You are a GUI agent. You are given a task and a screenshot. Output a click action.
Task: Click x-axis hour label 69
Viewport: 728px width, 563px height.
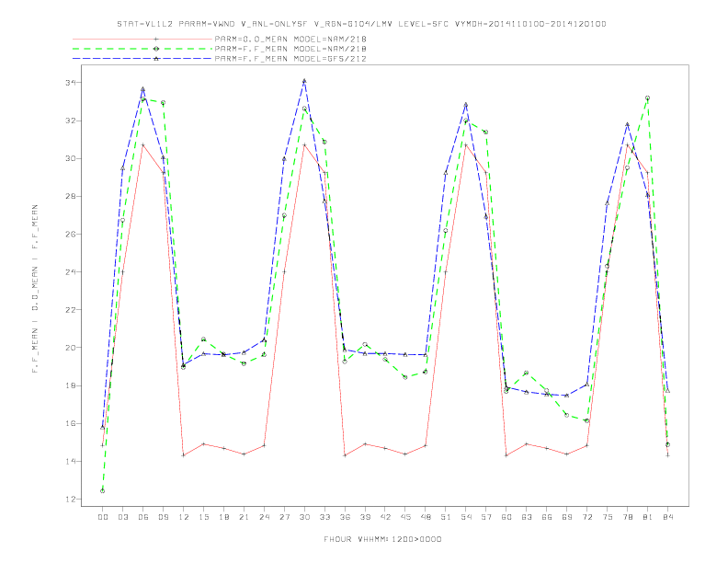[x=567, y=517]
